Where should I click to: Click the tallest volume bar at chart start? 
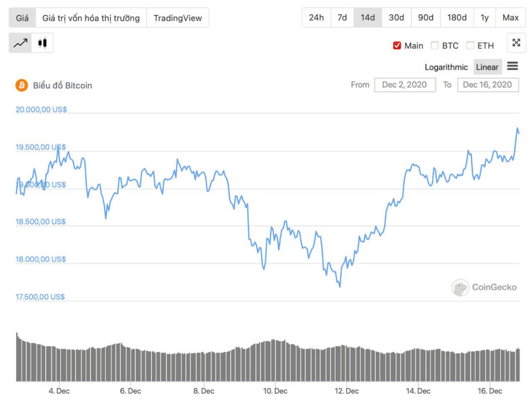pyautogui.click(x=17, y=357)
